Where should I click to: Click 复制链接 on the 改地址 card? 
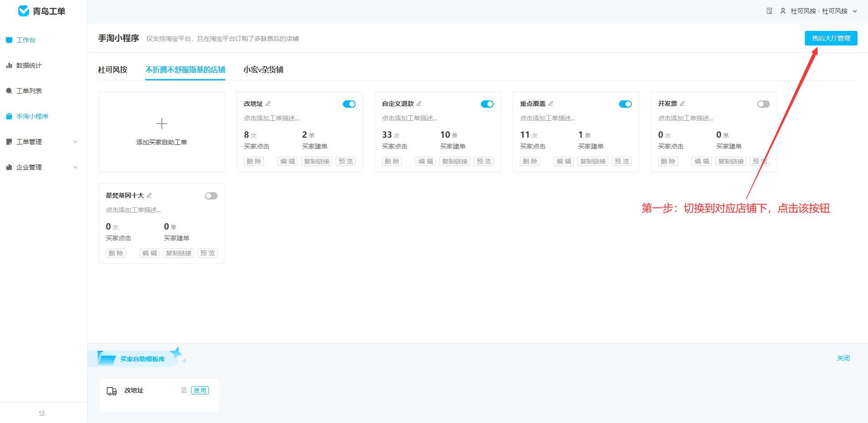pos(317,161)
